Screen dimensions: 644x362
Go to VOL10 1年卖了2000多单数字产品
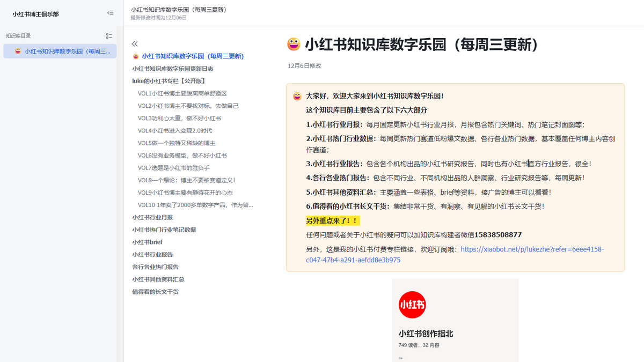[195, 205]
